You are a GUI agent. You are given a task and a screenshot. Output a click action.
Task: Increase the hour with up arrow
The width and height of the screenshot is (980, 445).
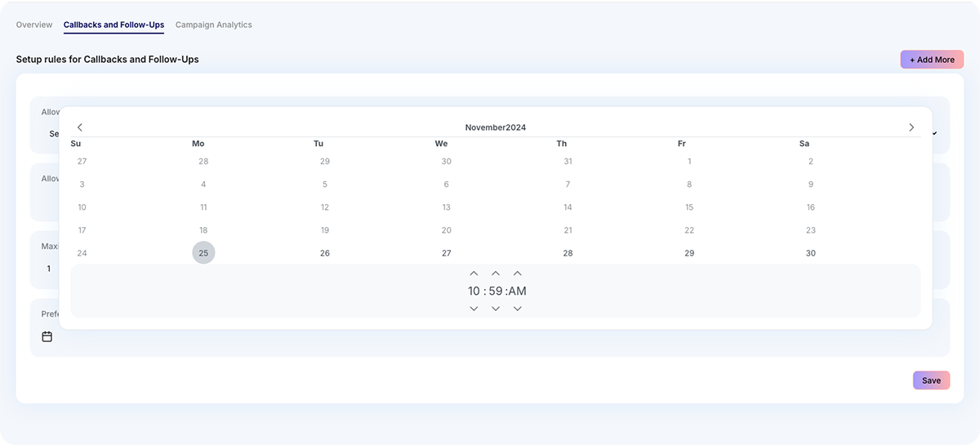[474, 274]
